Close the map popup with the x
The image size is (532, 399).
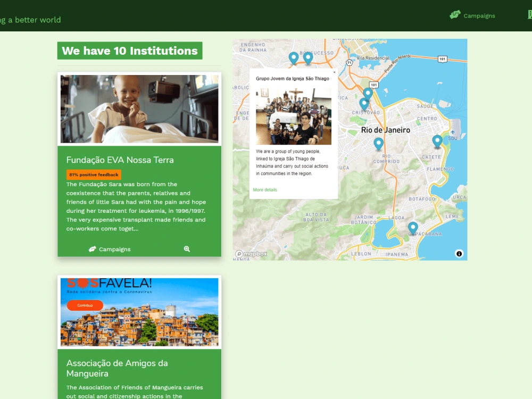point(334,72)
